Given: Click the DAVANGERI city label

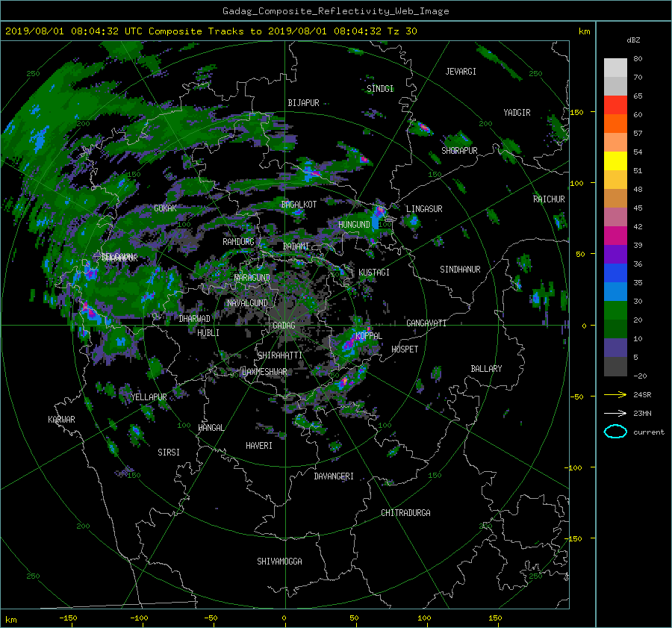Looking at the screenshot, I should (x=334, y=476).
